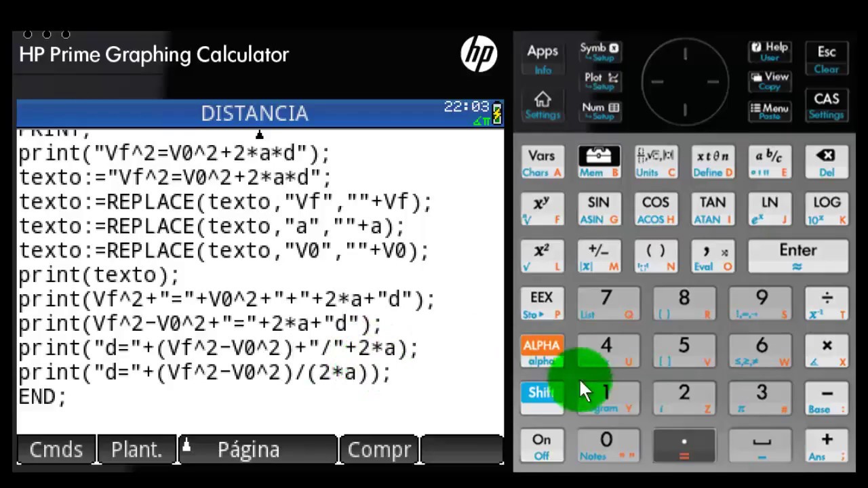Viewport: 868px width, 488px height.
Task: Tap the Vars key
Action: click(x=542, y=163)
